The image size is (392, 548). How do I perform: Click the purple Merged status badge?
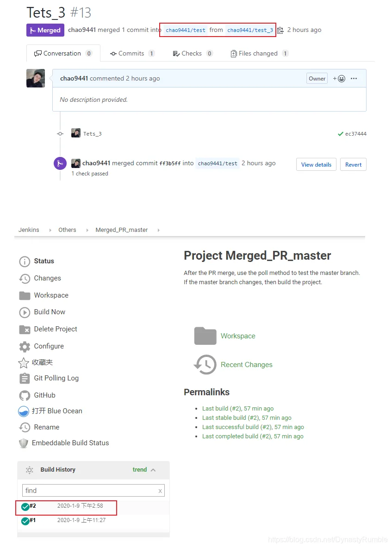[x=45, y=30]
